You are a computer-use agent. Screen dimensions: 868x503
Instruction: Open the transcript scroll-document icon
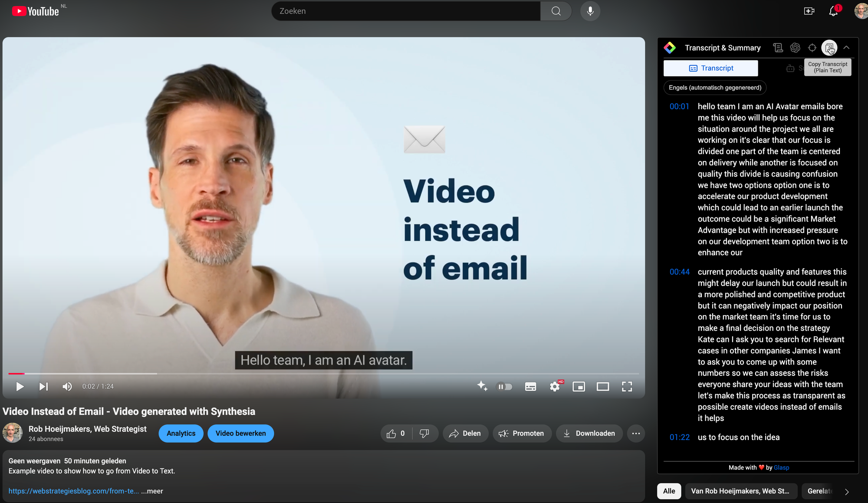pos(778,48)
